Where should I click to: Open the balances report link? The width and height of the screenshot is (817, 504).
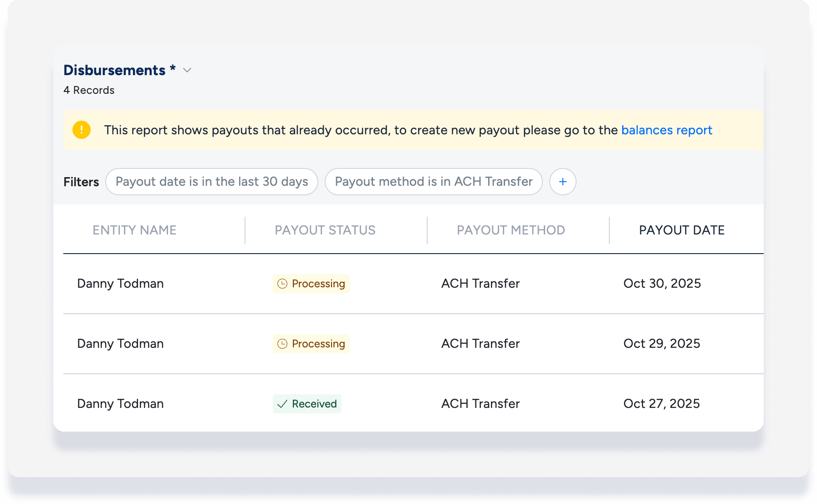pyautogui.click(x=666, y=130)
